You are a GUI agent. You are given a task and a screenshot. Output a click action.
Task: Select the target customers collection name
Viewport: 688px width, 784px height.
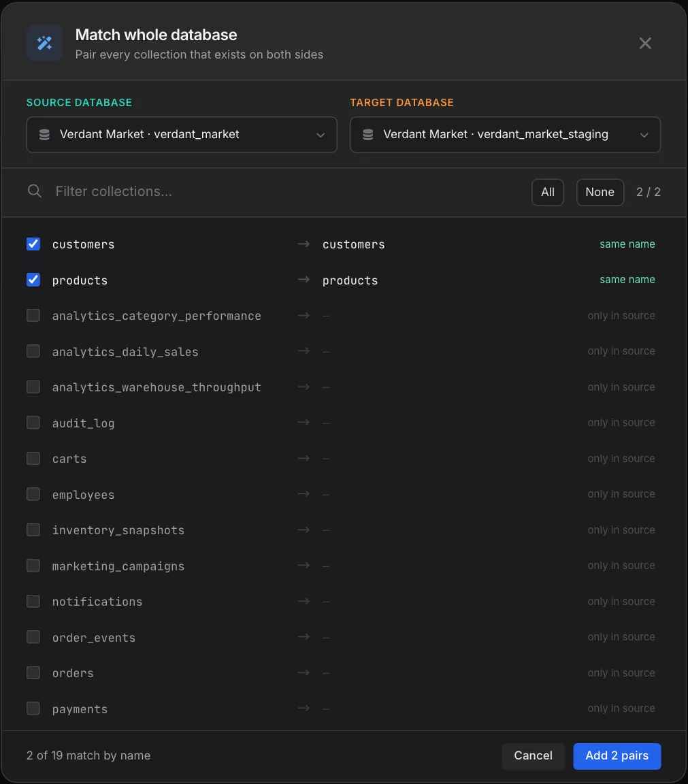[x=353, y=244]
